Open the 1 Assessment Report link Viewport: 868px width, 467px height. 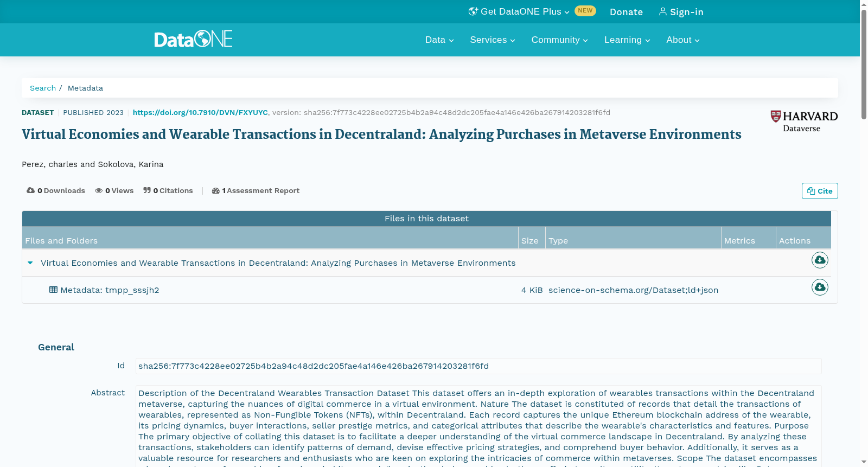click(256, 190)
